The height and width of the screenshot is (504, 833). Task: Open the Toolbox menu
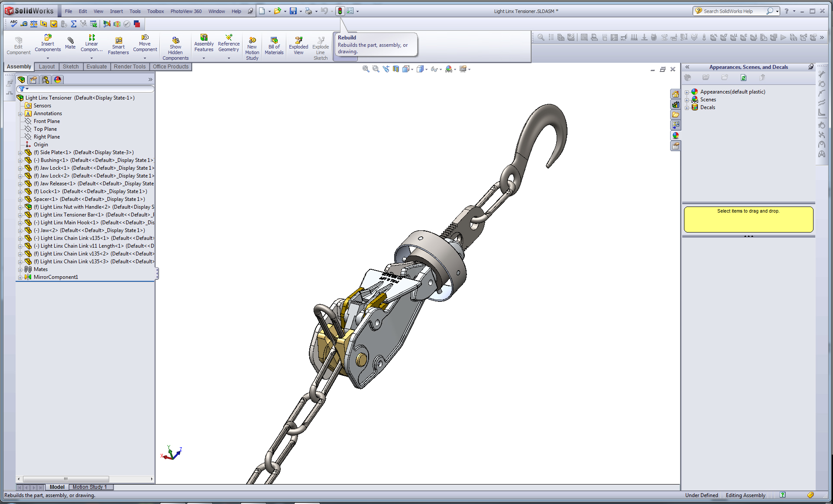click(155, 11)
